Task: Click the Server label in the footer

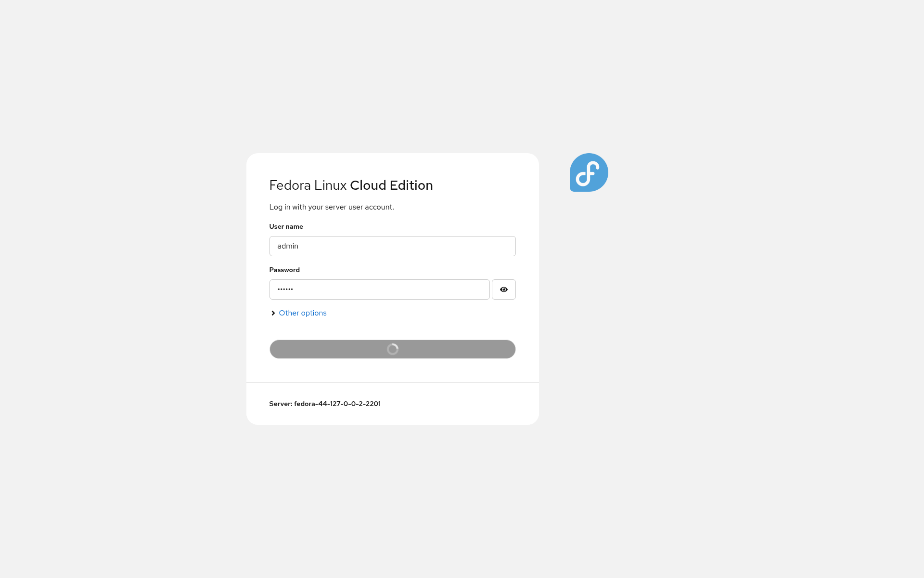Action: pos(281,404)
